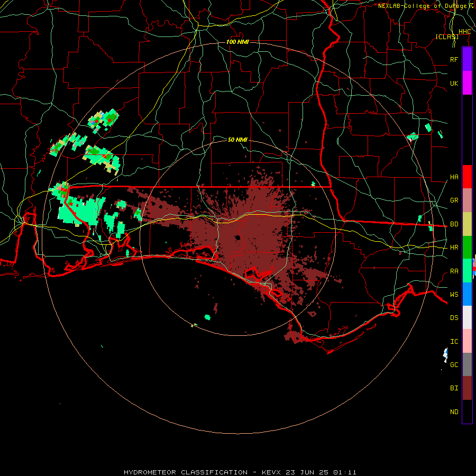Click the GC gray legend swatch
Viewport: 476px width, 476px height.
tap(467, 364)
